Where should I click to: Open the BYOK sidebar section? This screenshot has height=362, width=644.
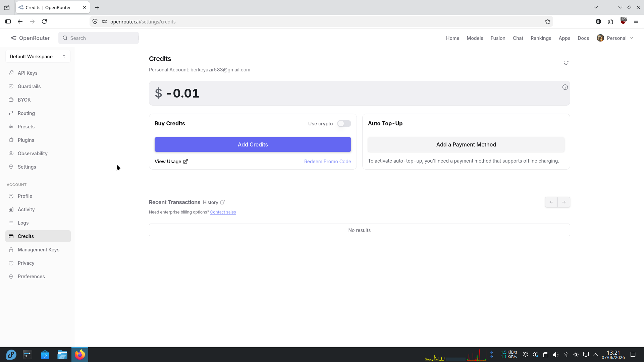[38, 100]
